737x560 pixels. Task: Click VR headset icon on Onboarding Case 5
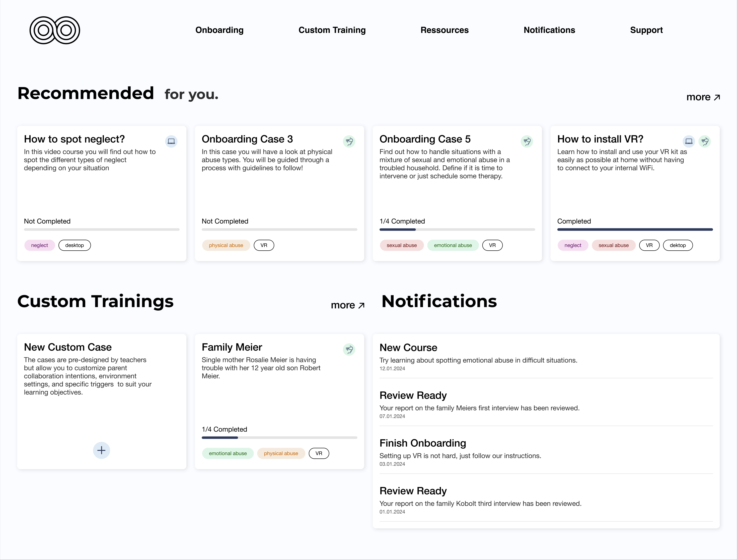(x=527, y=141)
